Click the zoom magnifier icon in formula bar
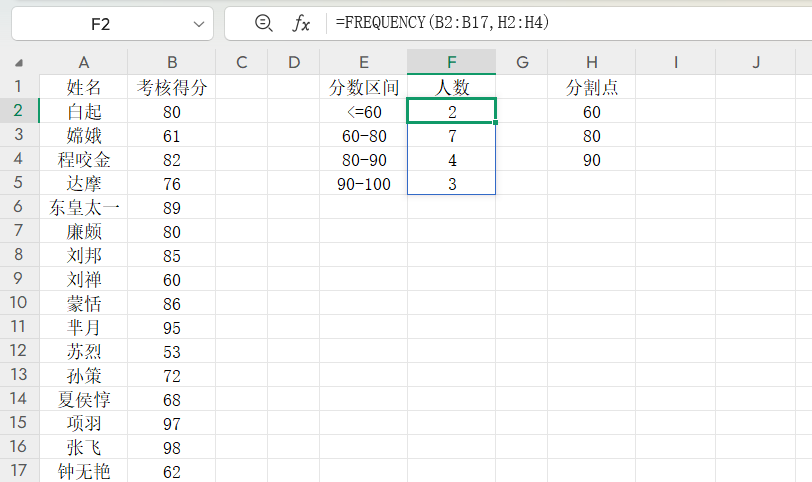The image size is (812, 482). click(264, 23)
